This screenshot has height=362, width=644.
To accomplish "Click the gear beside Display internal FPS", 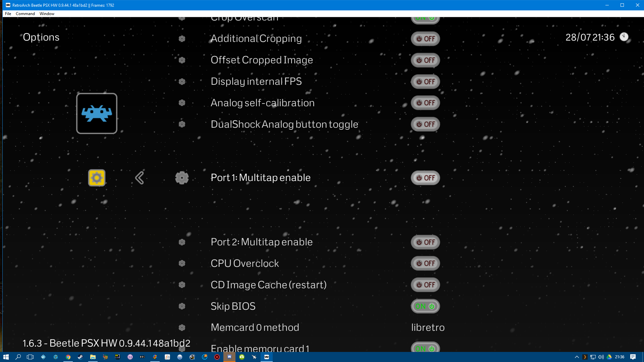I will [x=182, y=81].
